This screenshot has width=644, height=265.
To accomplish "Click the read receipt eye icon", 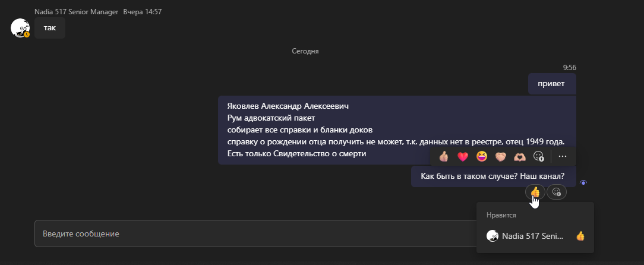I will point(583,182).
